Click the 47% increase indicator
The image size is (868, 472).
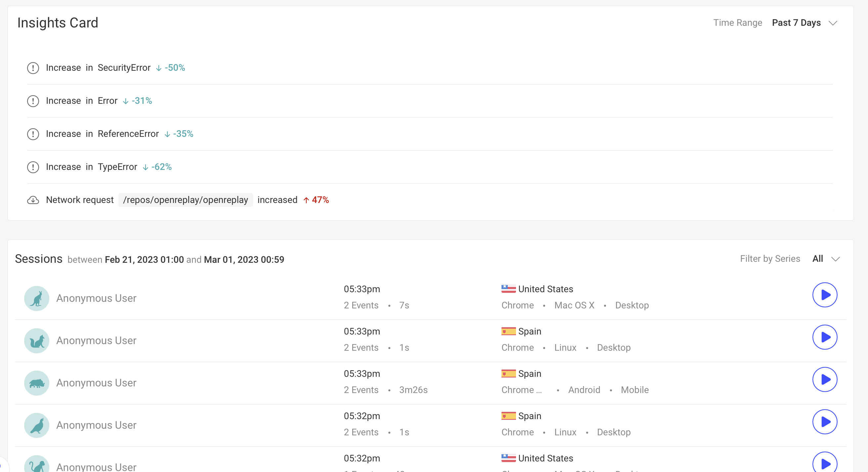point(316,200)
